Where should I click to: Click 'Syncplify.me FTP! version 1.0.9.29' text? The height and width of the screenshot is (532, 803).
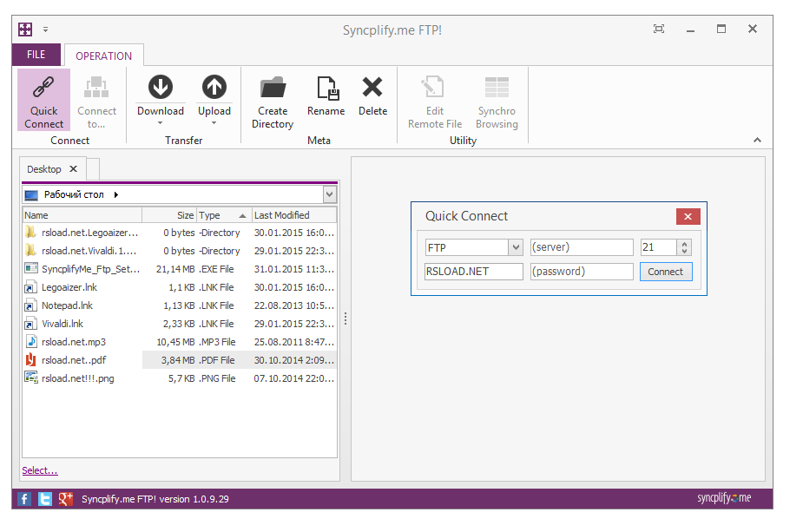(155, 499)
